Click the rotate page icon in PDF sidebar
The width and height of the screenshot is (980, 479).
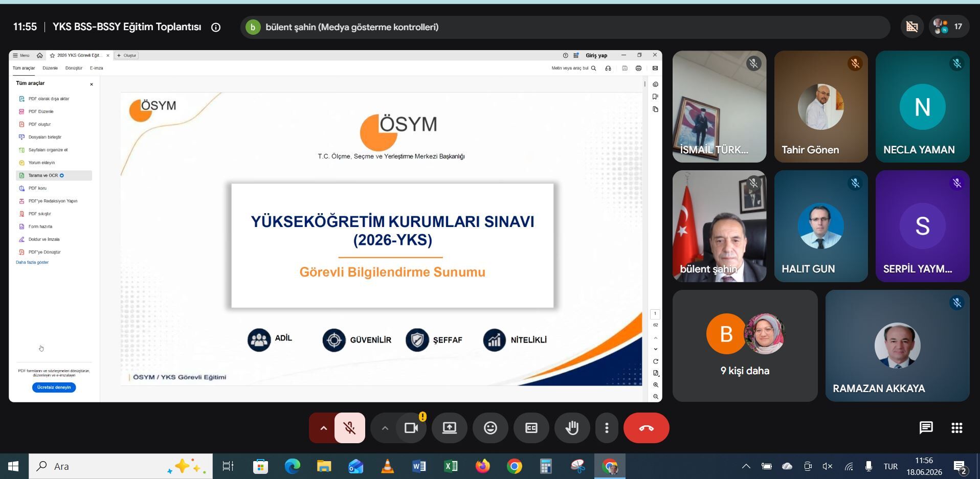[x=655, y=361]
